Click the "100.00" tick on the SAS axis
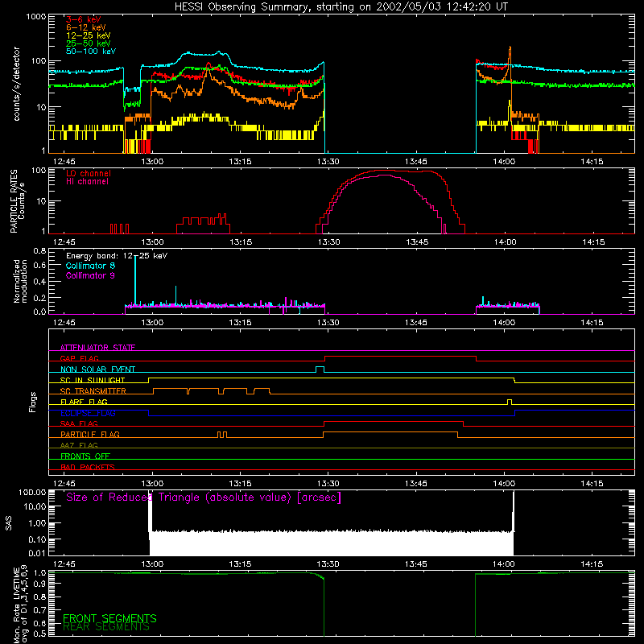Viewport: 644px width, 644px height. 32,492
